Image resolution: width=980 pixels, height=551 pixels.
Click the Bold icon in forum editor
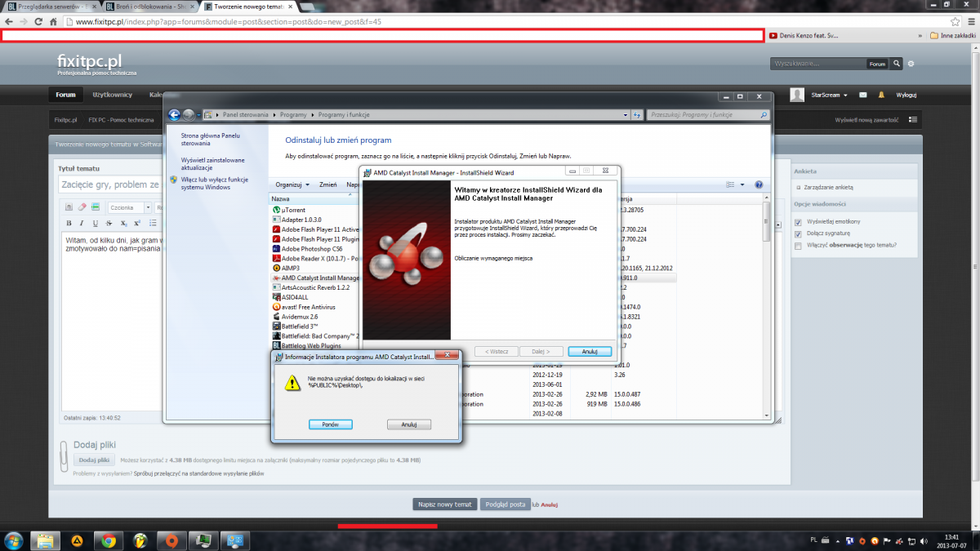pyautogui.click(x=69, y=223)
